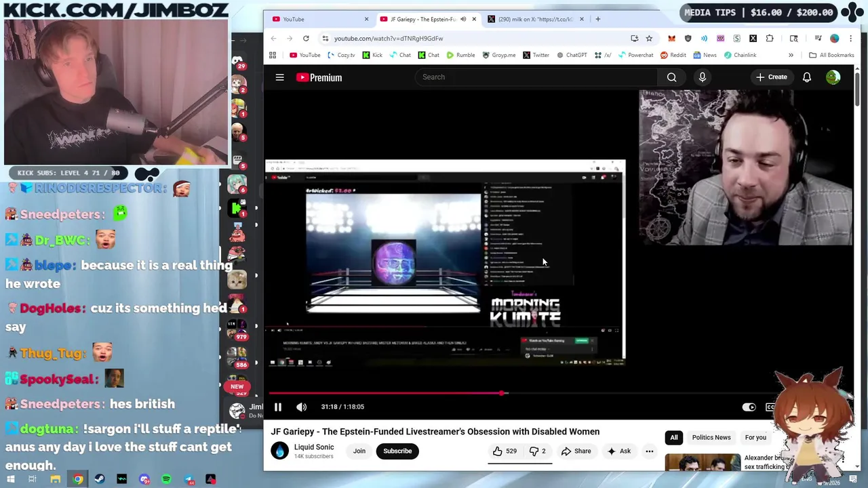Viewport: 868px width, 488px height.
Task: Open a new browser tab with plus
Action: click(597, 19)
